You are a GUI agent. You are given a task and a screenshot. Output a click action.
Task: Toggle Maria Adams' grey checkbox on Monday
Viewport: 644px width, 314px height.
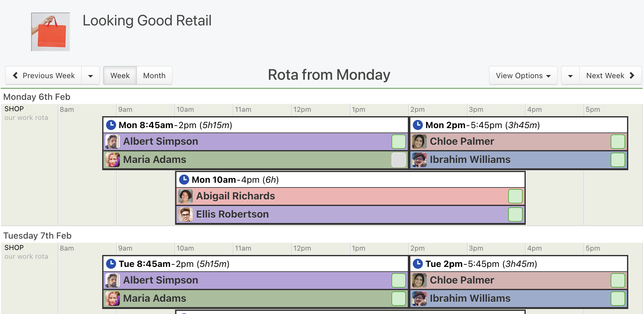click(399, 160)
